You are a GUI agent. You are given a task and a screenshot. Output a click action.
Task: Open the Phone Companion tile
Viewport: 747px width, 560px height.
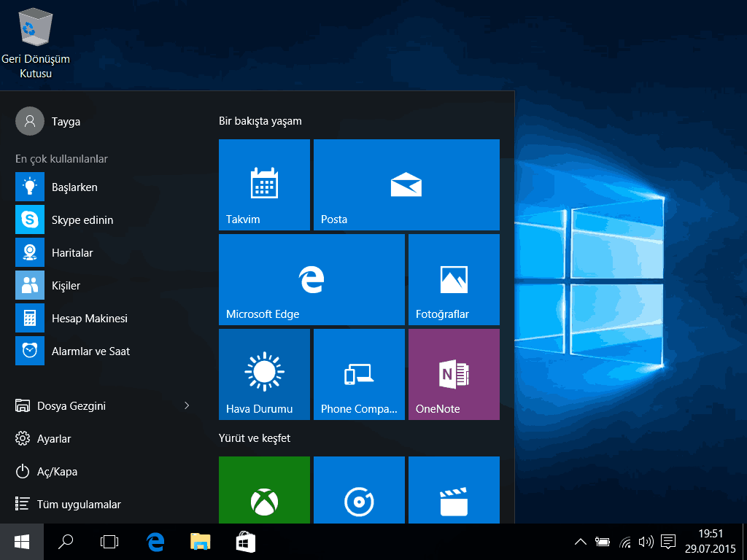tap(359, 374)
